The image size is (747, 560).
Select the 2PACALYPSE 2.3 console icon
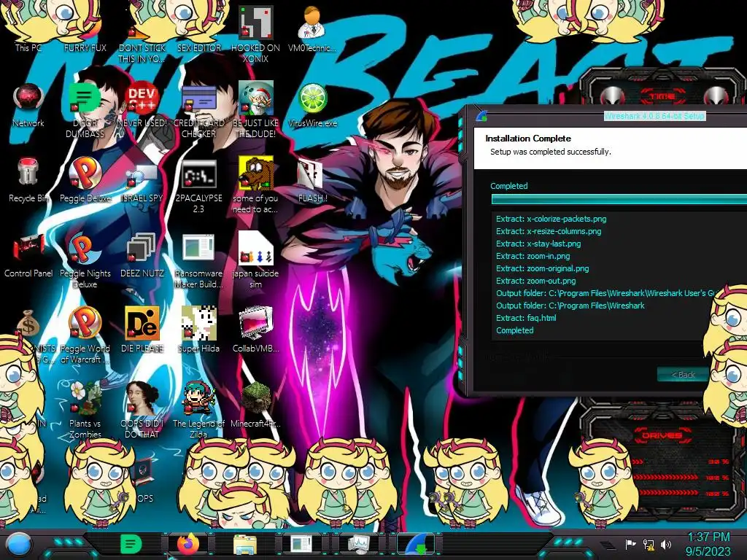pos(198,186)
